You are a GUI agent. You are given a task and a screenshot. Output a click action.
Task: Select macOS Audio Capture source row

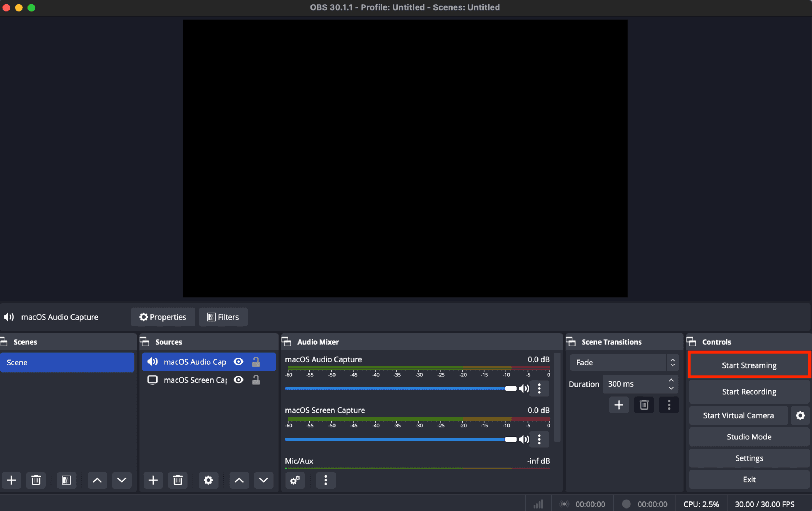click(x=209, y=362)
